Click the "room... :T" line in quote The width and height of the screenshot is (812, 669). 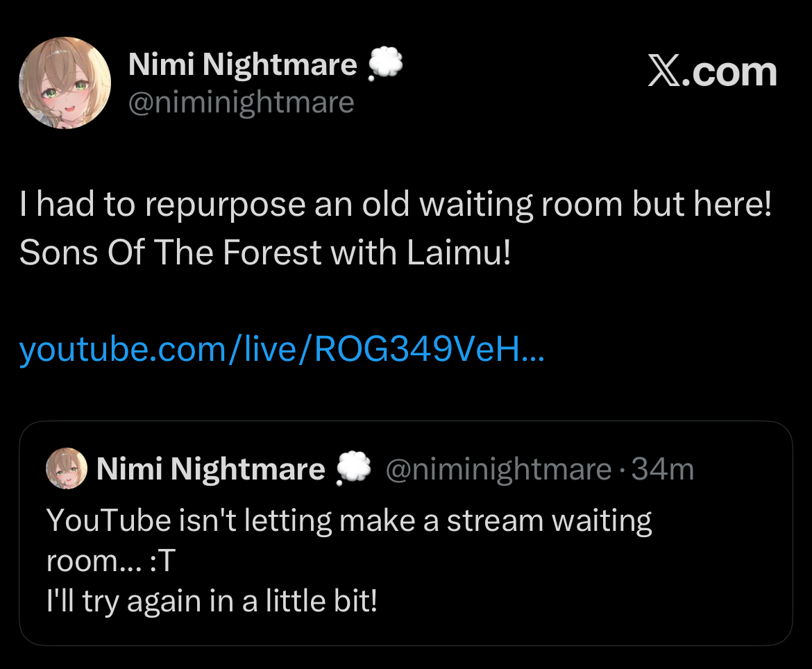[111, 561]
